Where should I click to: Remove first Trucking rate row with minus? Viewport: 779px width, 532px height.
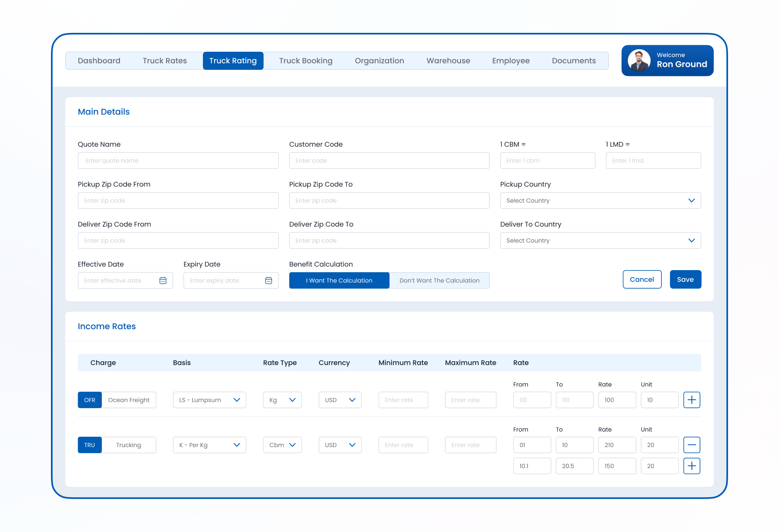(x=691, y=445)
